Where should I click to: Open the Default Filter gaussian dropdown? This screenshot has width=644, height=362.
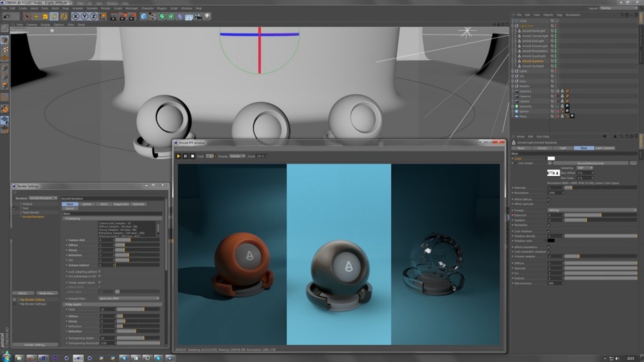point(129,299)
